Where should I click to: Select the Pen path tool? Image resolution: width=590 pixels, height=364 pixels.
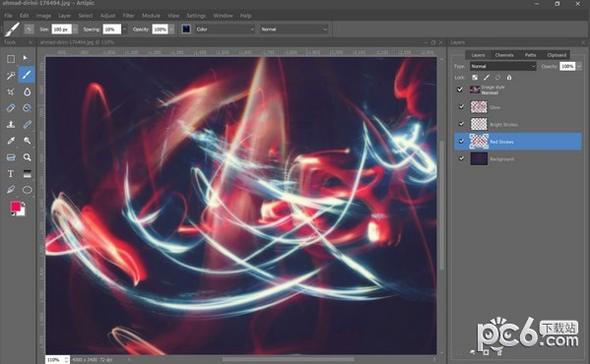(x=11, y=190)
